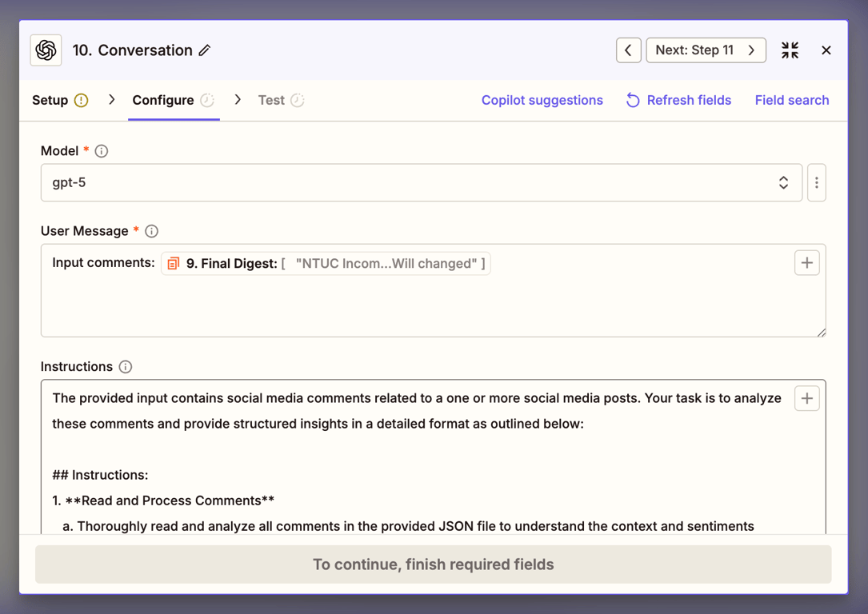Click the 9. Final Digest data pill
This screenshot has height=614, width=868.
[x=326, y=264]
